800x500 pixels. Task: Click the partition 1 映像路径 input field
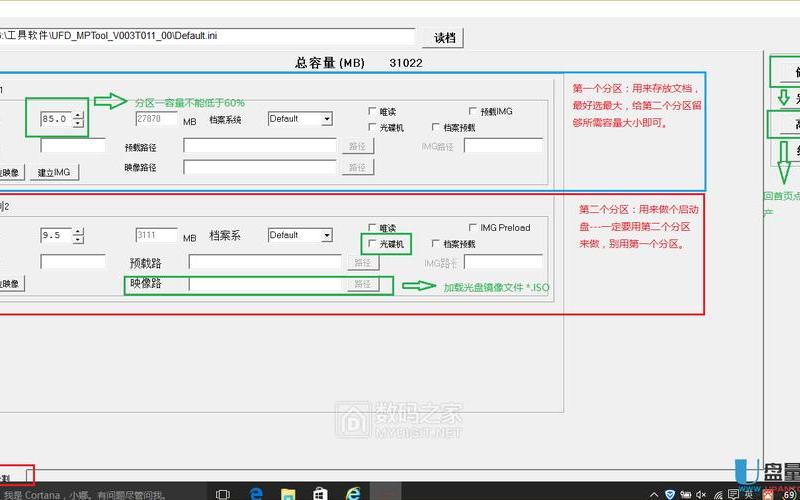pos(260,167)
